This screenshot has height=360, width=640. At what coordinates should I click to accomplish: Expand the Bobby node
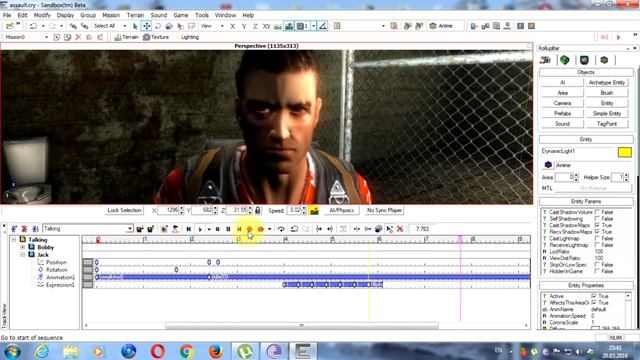(22, 247)
